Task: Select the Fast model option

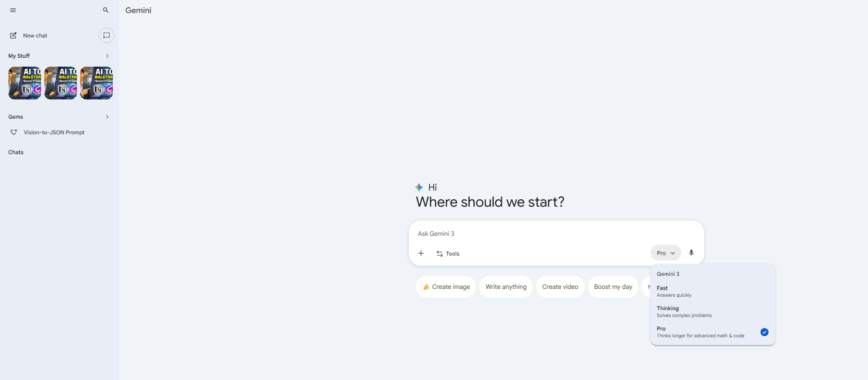Action: pos(673,291)
